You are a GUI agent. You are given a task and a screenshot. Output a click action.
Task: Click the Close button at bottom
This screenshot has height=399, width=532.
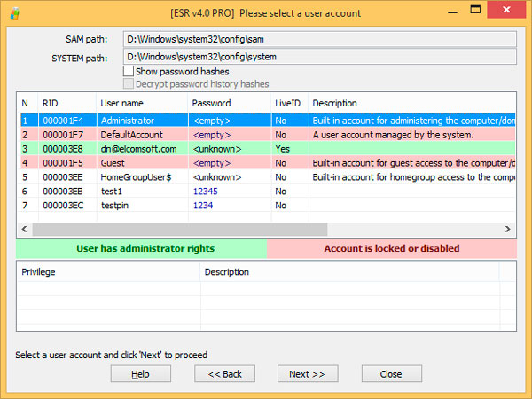pos(391,374)
